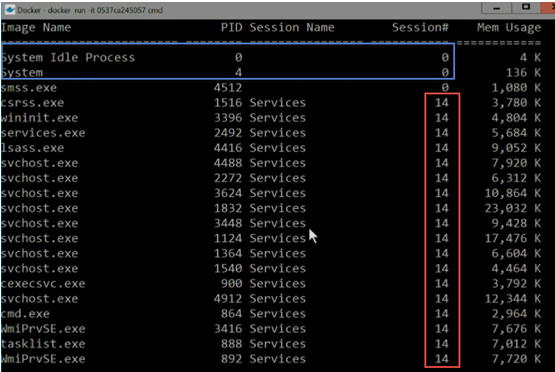Screen dimensions: 555x372
Task: Click PID value 3396 for wininit.exe
Action: click(228, 118)
